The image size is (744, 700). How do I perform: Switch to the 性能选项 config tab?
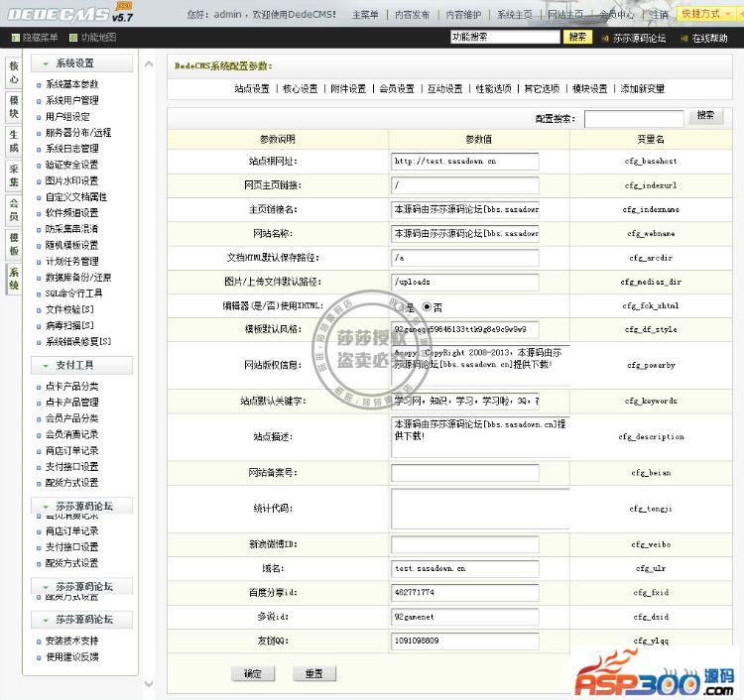point(493,88)
